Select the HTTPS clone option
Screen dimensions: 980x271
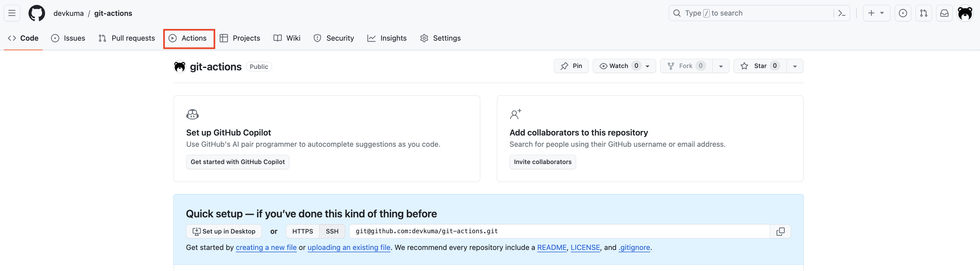coord(303,232)
